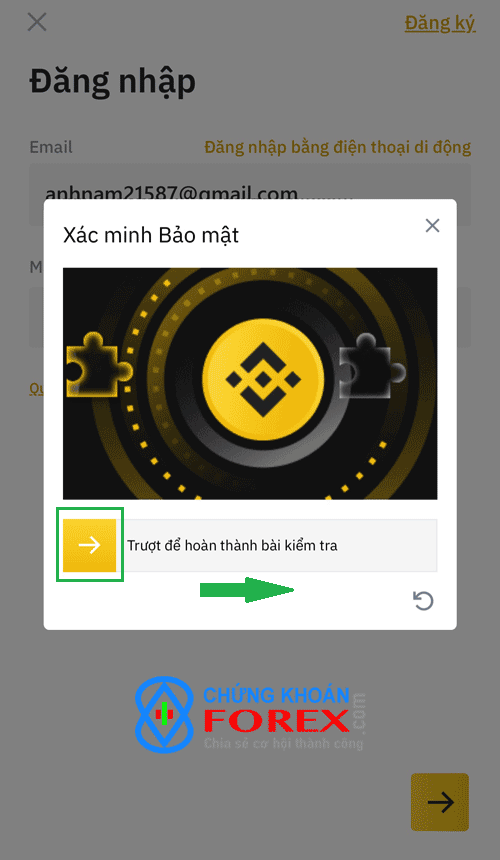Click the green arrow annotation

[247, 590]
